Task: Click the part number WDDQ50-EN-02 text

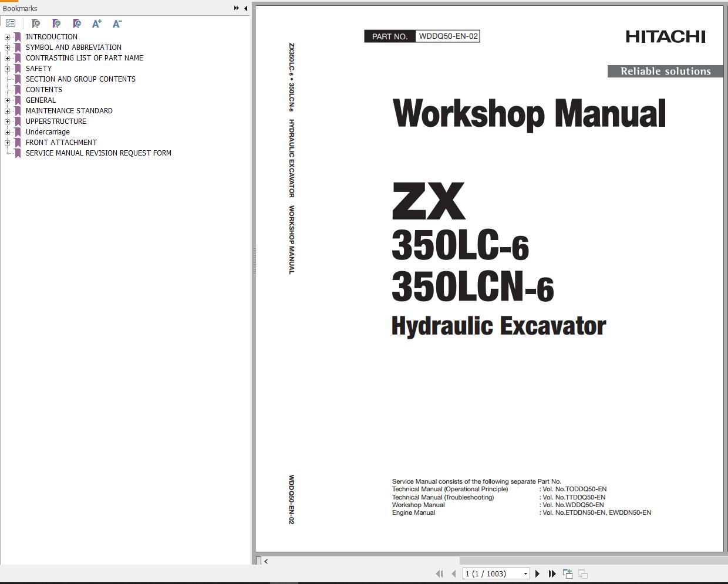Action: click(x=448, y=36)
